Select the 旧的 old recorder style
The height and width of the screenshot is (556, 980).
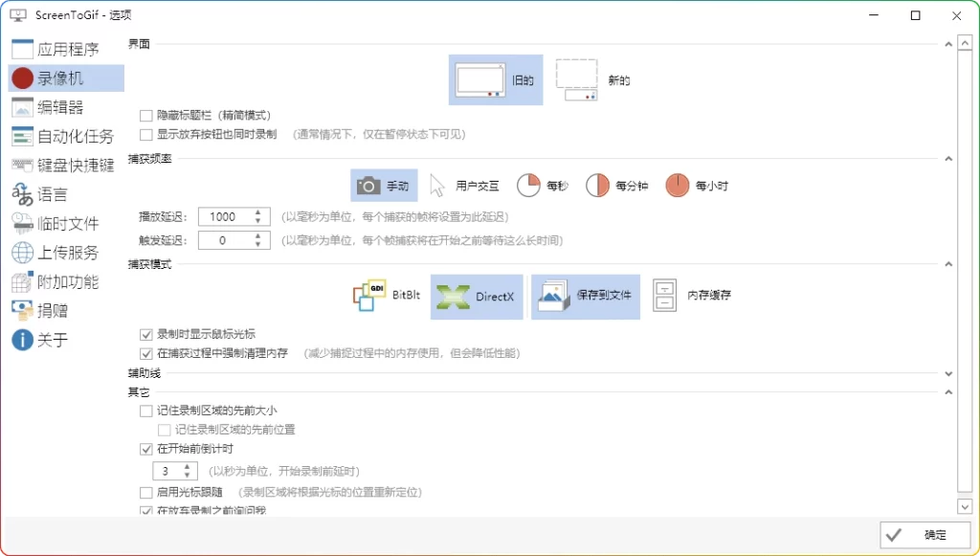pyautogui.click(x=495, y=78)
